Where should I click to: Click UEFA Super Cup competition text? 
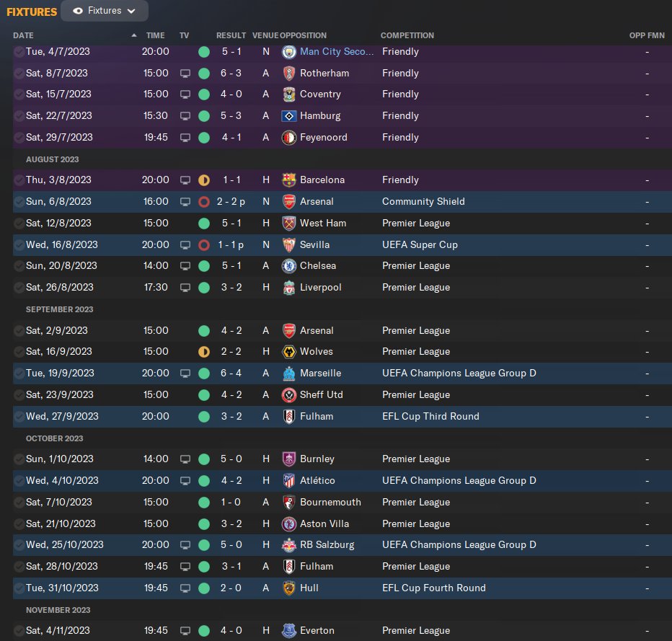(420, 244)
